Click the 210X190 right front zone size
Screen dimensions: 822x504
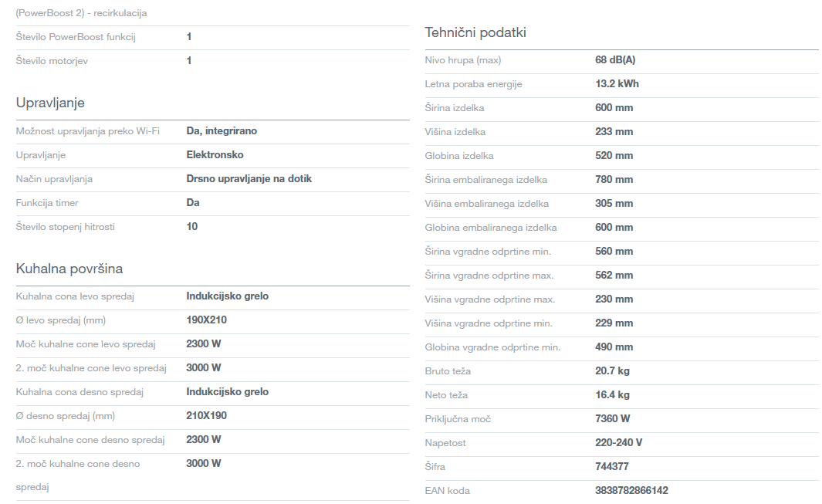click(206, 416)
